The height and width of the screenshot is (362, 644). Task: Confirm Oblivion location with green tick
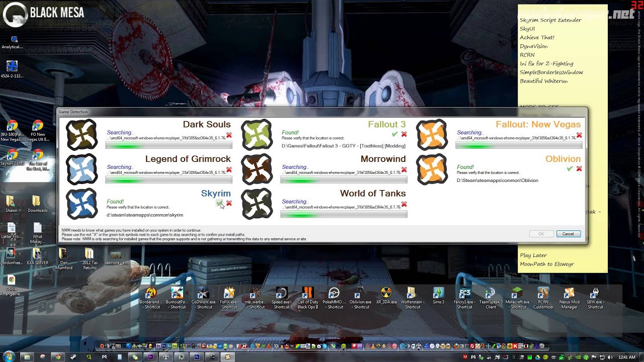[570, 168]
